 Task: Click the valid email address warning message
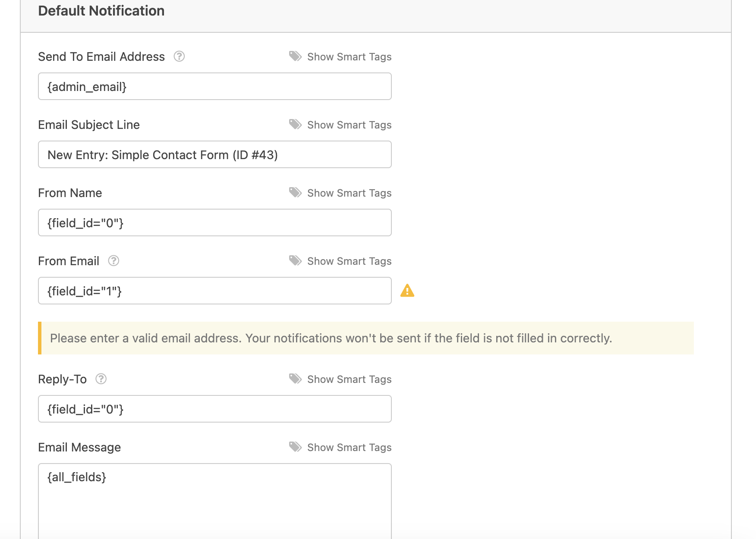(366, 338)
